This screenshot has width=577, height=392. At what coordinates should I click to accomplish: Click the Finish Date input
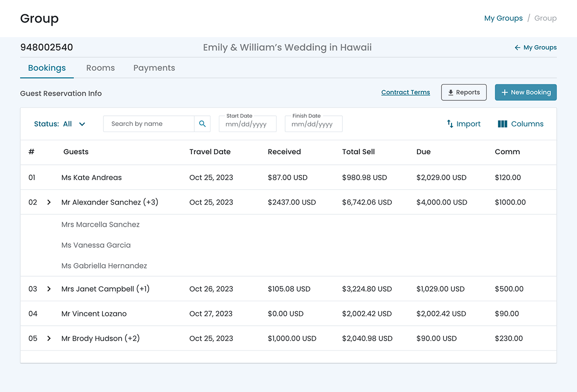pos(314,124)
